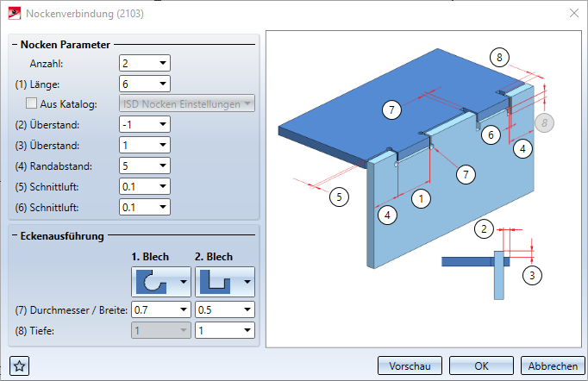Enable the Aus Katalog checkbox

pos(31,103)
